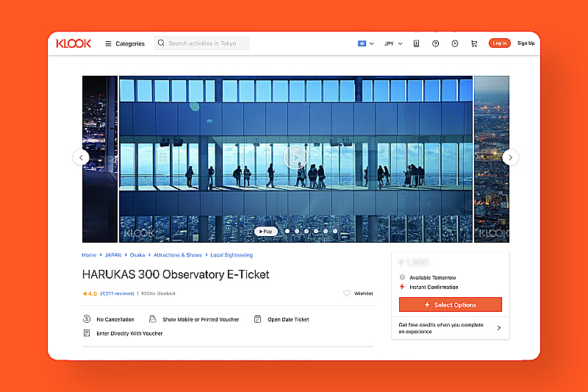Click the Enter Directly With Voucher label
This screenshot has height=392, width=588.
(x=129, y=333)
